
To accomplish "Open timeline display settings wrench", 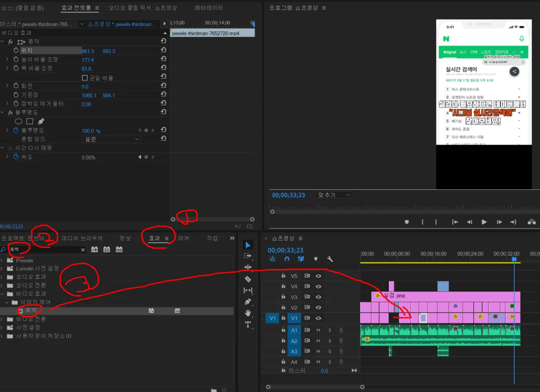I will coord(330,259).
